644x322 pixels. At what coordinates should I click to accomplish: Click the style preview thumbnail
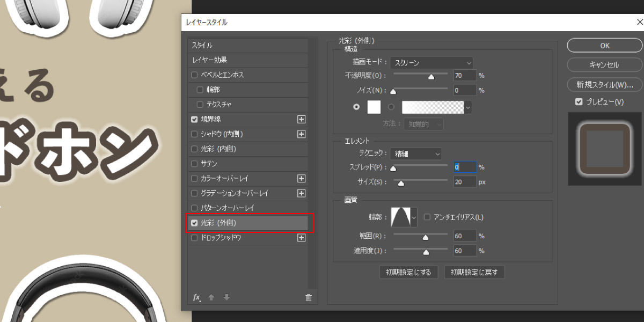click(x=604, y=149)
